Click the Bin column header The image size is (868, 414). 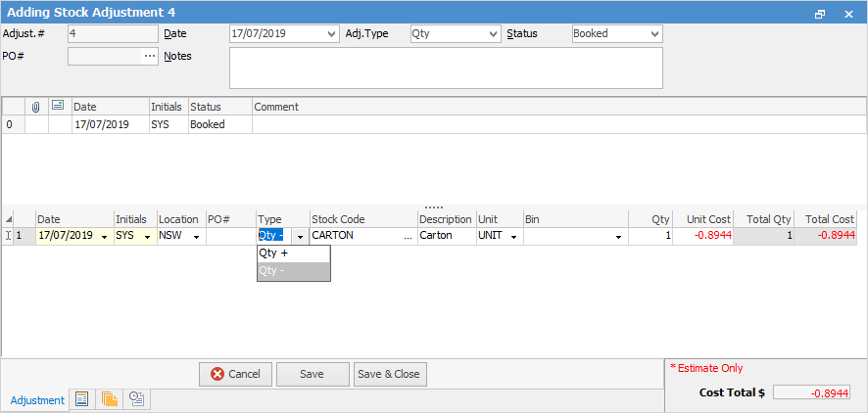tap(576, 219)
